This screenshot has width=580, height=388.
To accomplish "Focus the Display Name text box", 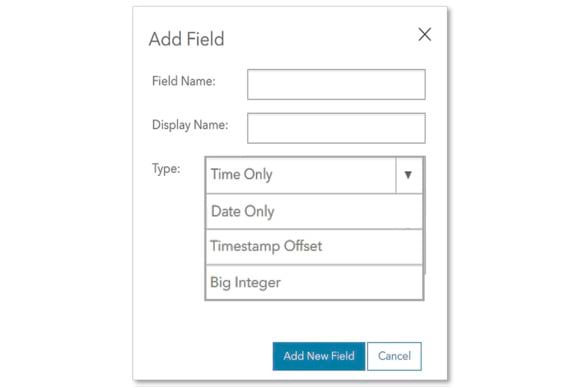I will (x=336, y=128).
